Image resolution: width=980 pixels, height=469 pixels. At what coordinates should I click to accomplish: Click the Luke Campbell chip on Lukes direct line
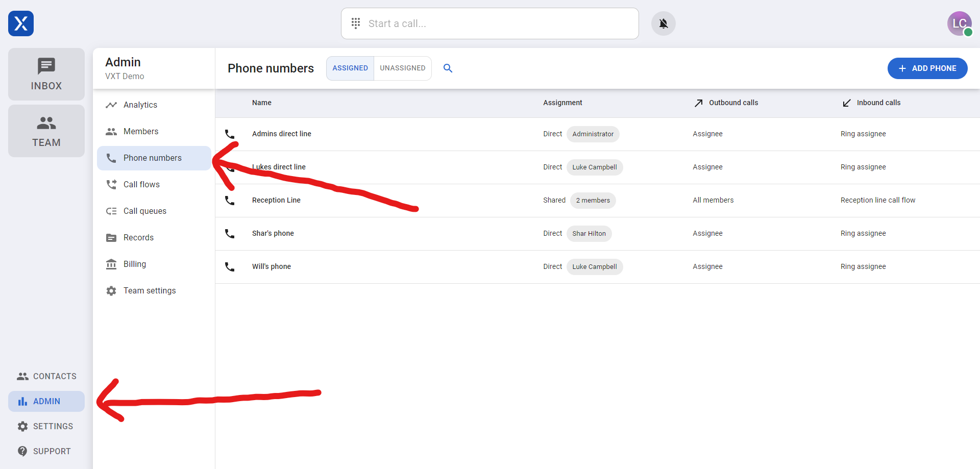[x=595, y=167]
